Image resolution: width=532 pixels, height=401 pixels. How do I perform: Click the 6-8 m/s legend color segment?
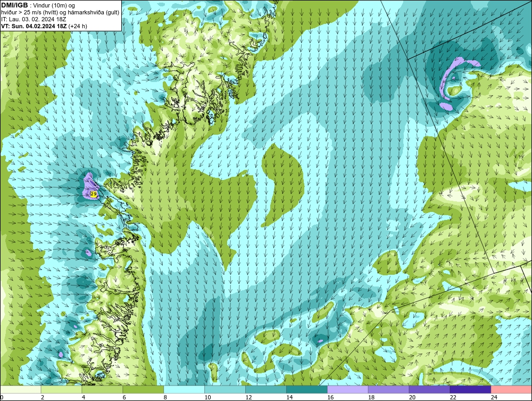click(143, 389)
